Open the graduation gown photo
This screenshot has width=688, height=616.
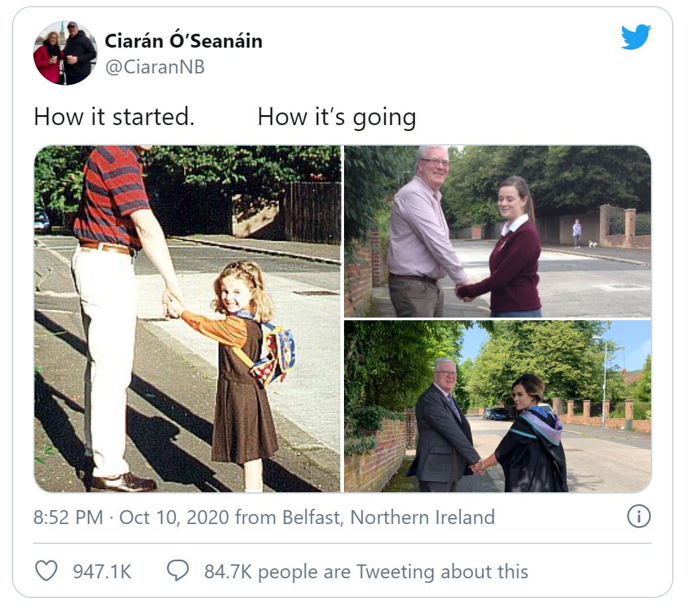pyautogui.click(x=497, y=406)
